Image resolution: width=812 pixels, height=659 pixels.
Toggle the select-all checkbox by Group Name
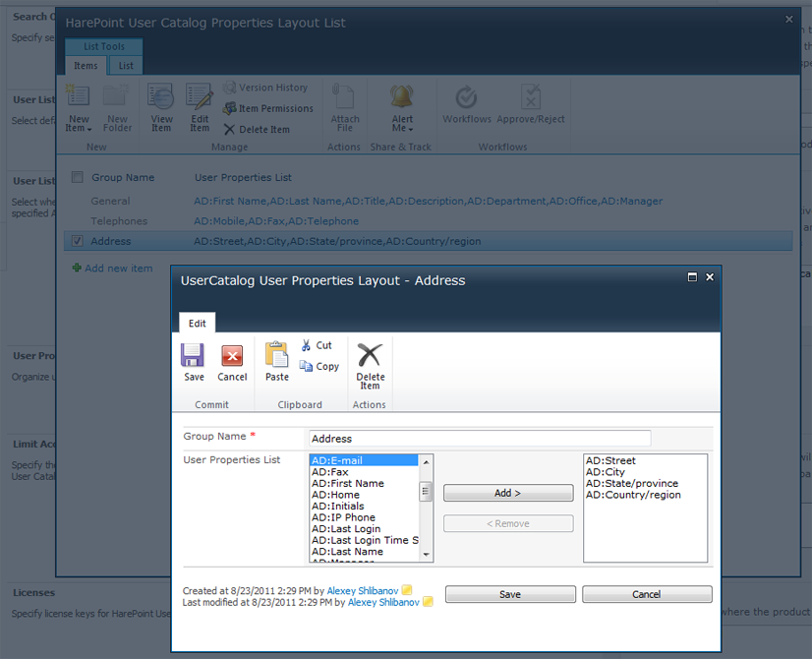coord(77,177)
